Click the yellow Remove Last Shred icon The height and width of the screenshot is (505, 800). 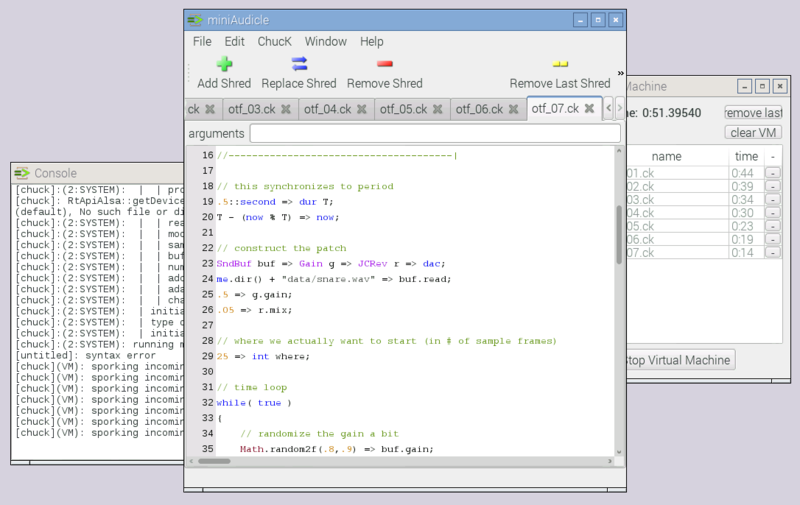click(560, 64)
